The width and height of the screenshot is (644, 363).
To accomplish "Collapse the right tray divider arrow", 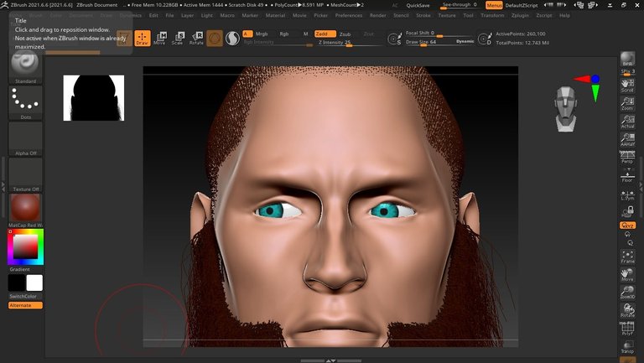I will (x=641, y=186).
